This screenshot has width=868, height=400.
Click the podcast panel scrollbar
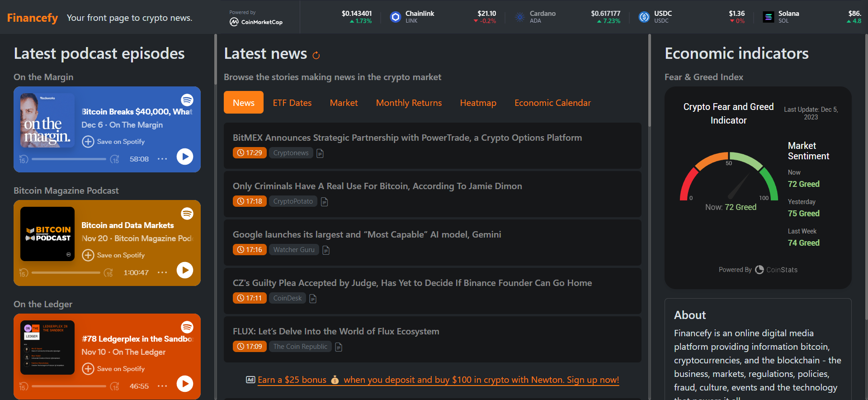[216, 59]
